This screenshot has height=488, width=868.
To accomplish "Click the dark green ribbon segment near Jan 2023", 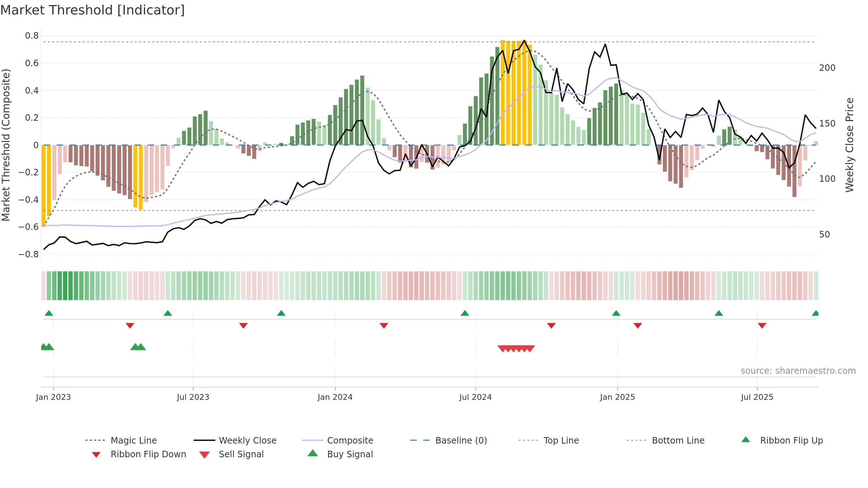I will point(65,286).
